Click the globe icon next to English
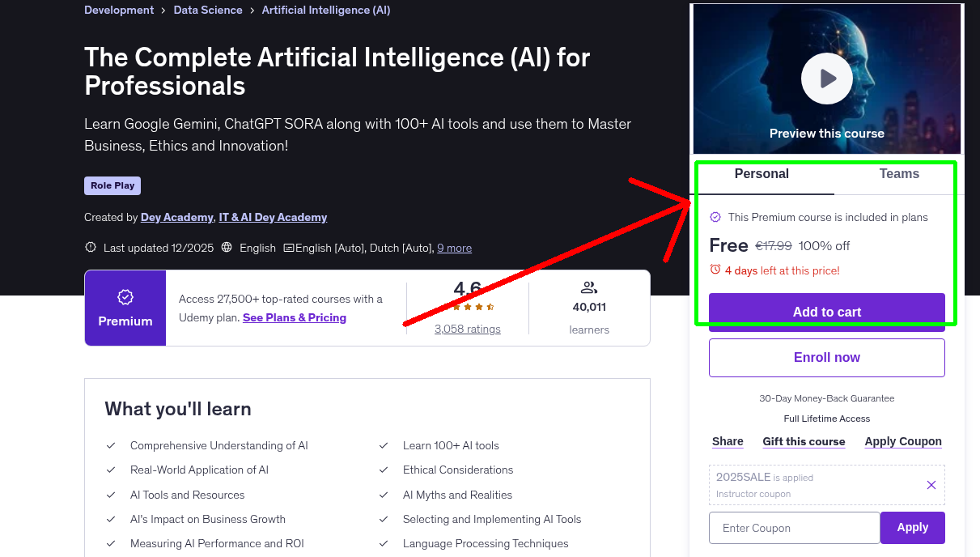Image resolution: width=980 pixels, height=557 pixels. (227, 248)
